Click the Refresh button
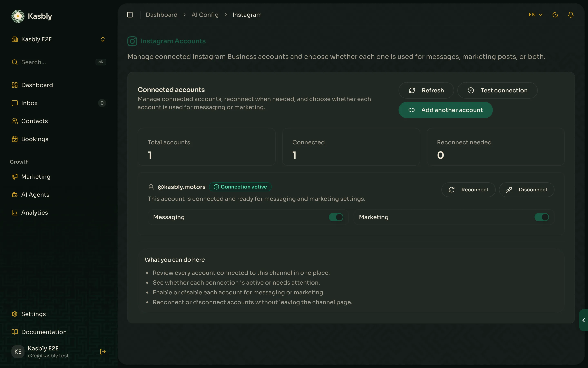This screenshot has height=368, width=588. 426,90
